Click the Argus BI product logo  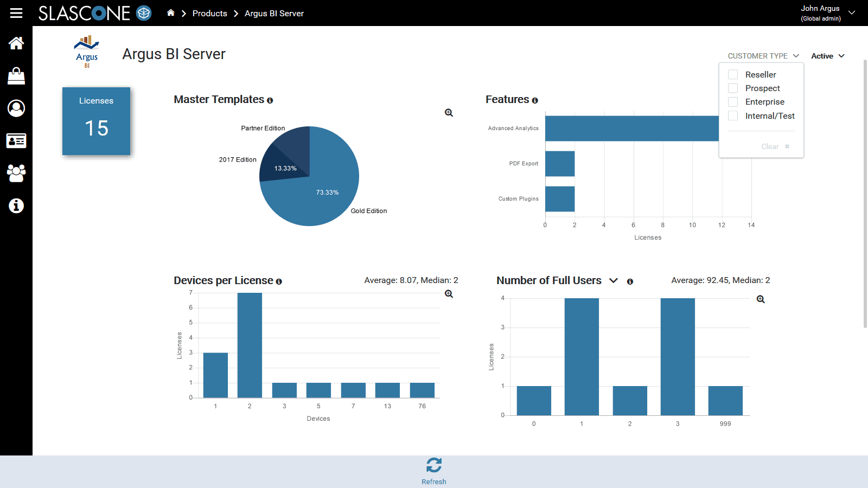pyautogui.click(x=87, y=52)
